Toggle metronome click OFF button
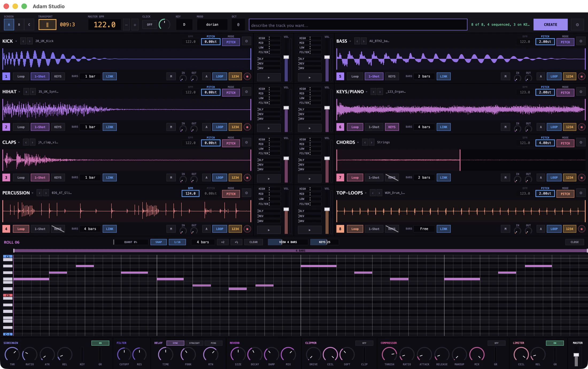This screenshot has height=369, width=588. click(150, 25)
